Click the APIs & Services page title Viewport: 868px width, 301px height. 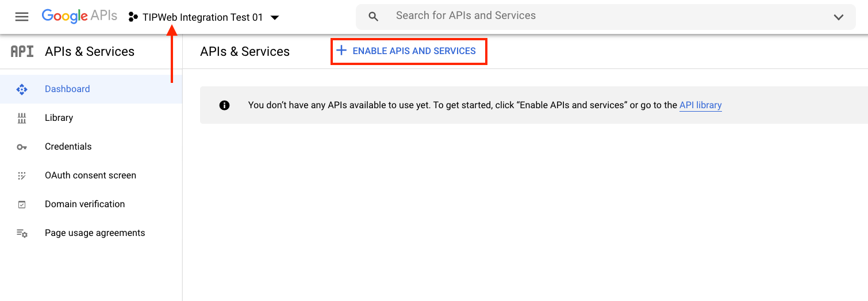tap(245, 51)
